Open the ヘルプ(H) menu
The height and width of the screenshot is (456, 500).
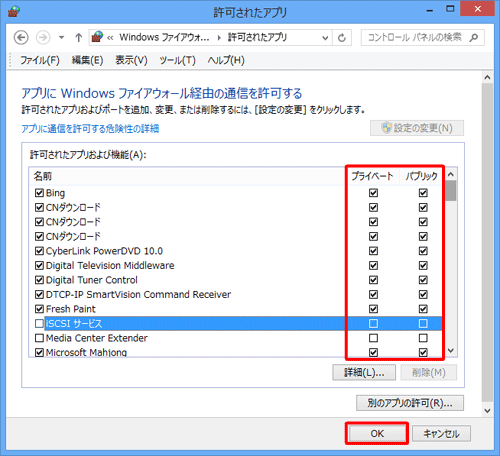click(226, 60)
